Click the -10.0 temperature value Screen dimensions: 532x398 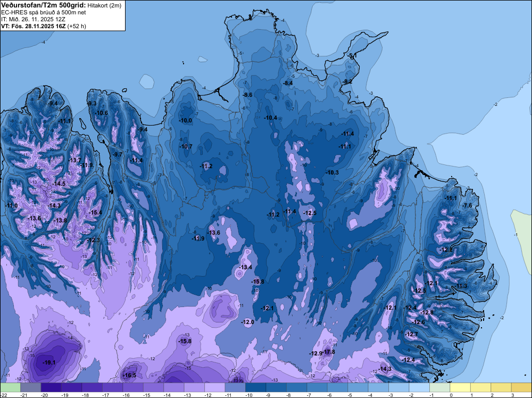pos(186,120)
